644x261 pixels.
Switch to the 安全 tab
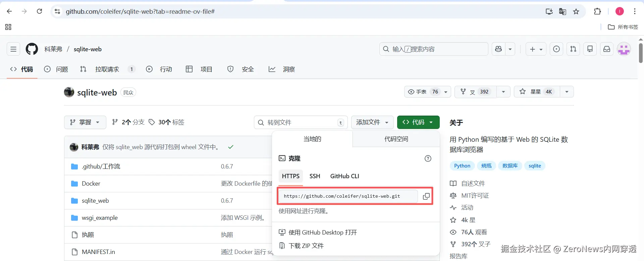point(241,69)
